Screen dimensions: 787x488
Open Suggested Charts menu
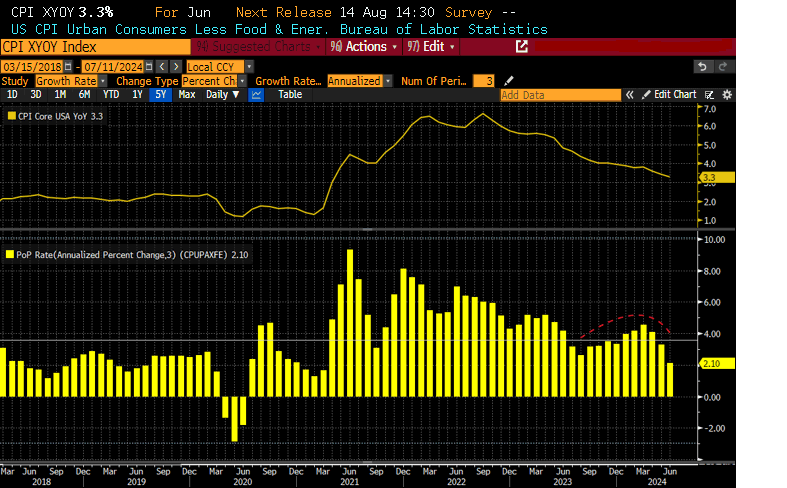tap(258, 47)
